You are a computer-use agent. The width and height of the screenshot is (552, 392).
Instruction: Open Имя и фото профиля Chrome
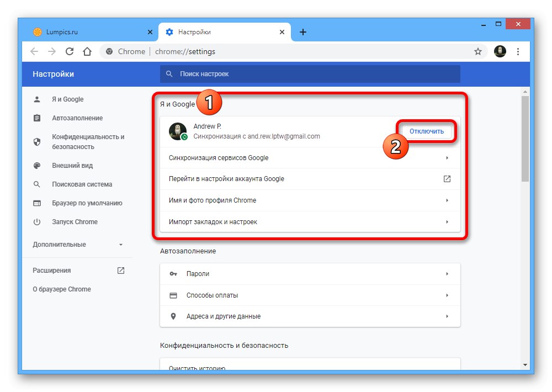[x=310, y=200]
